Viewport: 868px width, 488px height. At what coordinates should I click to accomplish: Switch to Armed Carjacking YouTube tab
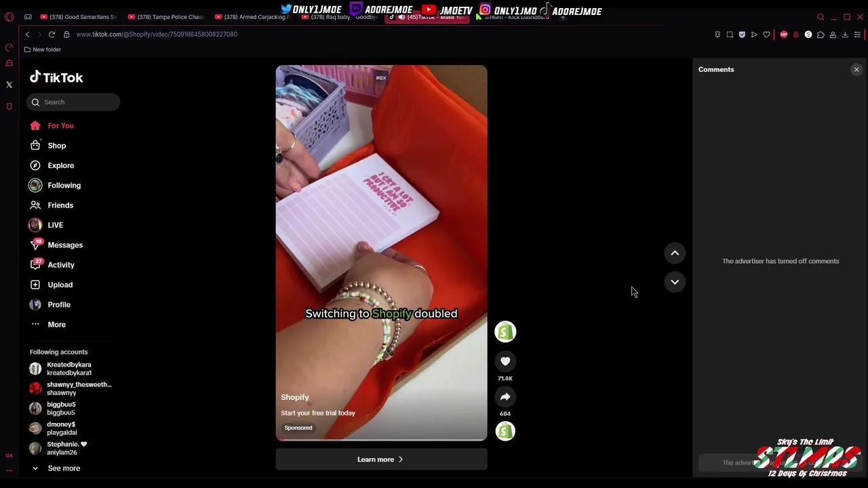253,17
